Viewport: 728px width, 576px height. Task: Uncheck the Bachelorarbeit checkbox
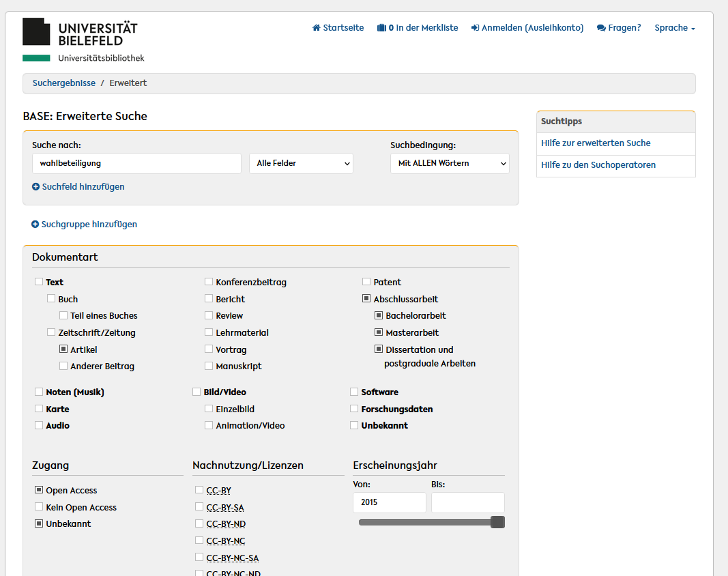[x=379, y=315]
